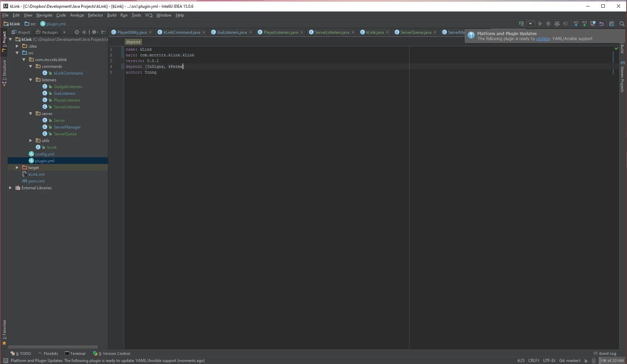Click the Event Log speech icon
Viewport: 627px width, 364px height.
(x=596, y=354)
